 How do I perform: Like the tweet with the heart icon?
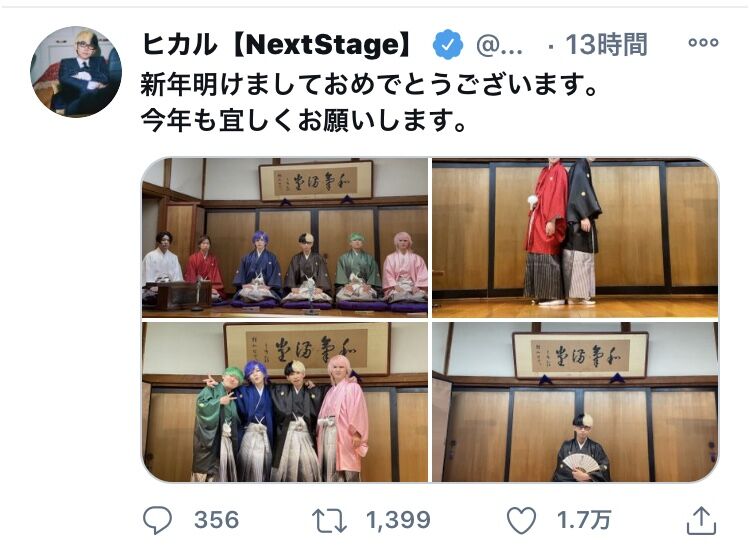tap(521, 520)
